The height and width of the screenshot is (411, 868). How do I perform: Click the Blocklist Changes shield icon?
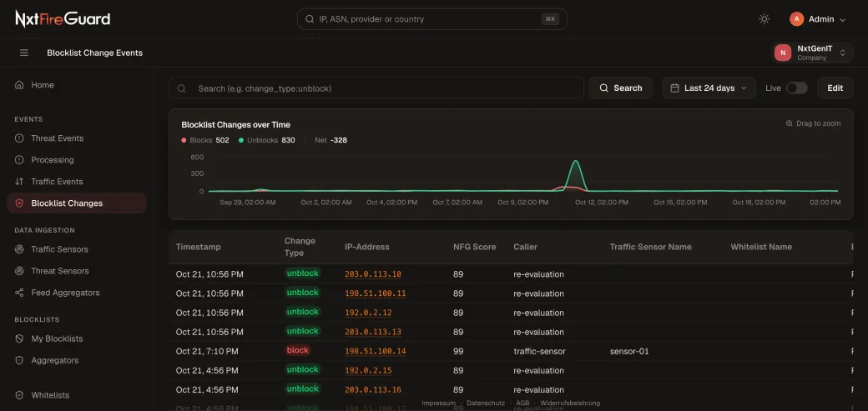pyautogui.click(x=19, y=203)
